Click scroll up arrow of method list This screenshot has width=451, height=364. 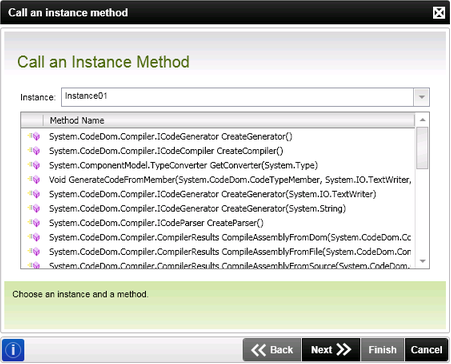[x=422, y=120]
